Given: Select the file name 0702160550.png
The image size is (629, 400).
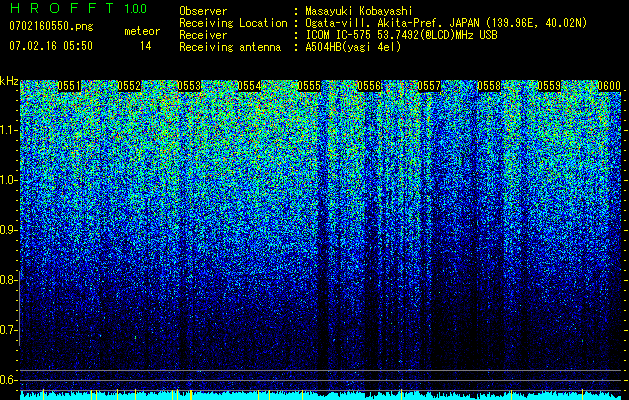Looking at the screenshot, I should (51, 27).
